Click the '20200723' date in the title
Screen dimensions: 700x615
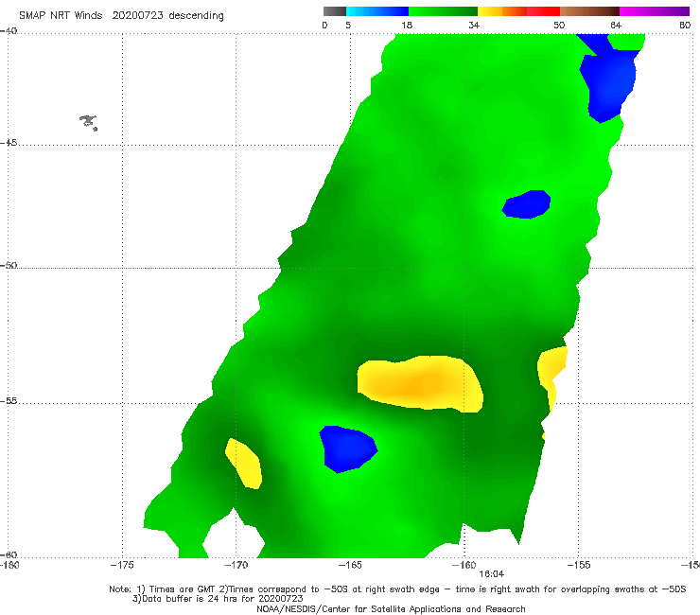point(137,15)
